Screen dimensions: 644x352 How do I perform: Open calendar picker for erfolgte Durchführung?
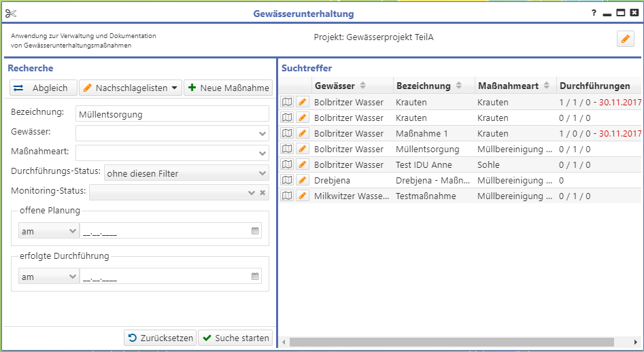tap(255, 277)
